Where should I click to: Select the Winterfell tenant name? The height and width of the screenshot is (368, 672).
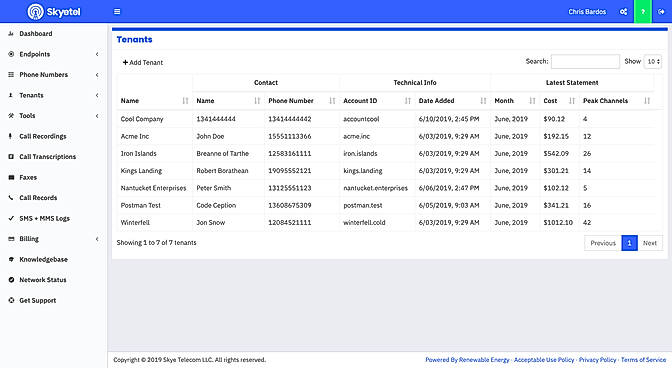click(x=135, y=222)
